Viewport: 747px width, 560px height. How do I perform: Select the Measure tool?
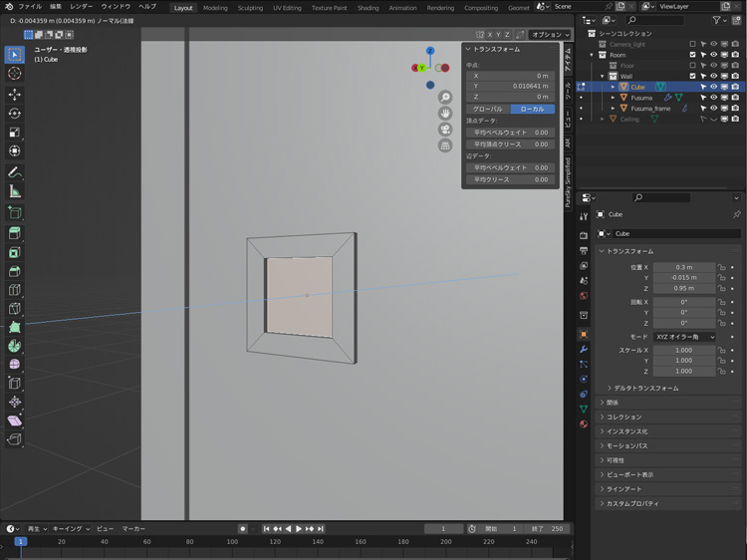[x=15, y=191]
